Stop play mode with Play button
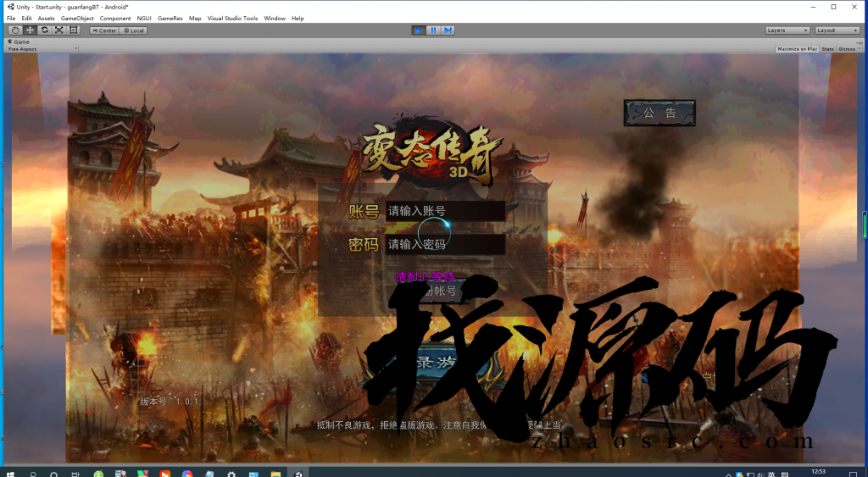This screenshot has height=477, width=868. pyautogui.click(x=419, y=31)
